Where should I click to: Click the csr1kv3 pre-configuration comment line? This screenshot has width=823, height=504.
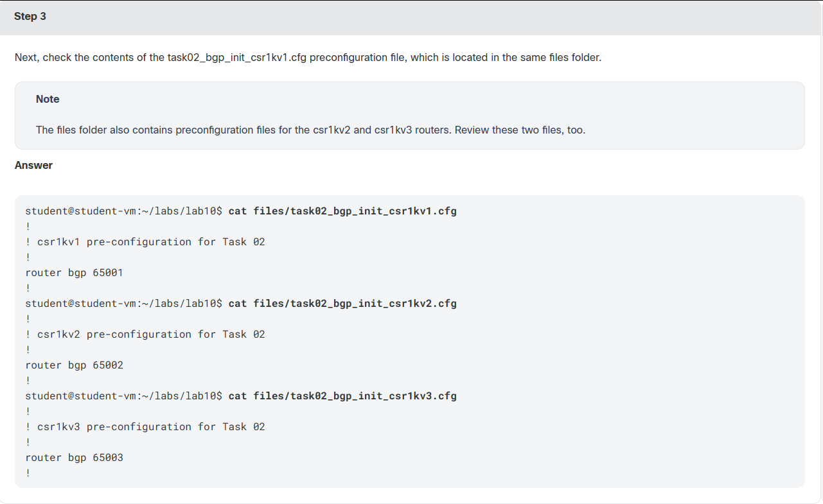[x=145, y=426]
